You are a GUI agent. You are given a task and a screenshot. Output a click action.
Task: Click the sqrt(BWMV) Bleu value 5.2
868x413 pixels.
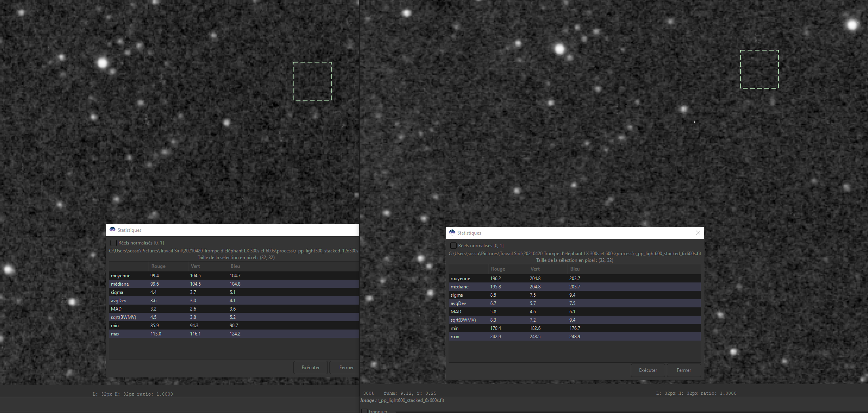point(232,317)
